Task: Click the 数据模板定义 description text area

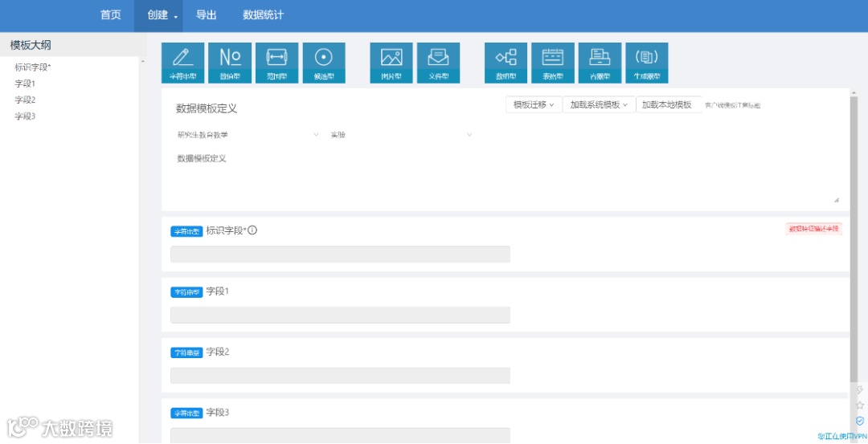Action: [x=506, y=177]
